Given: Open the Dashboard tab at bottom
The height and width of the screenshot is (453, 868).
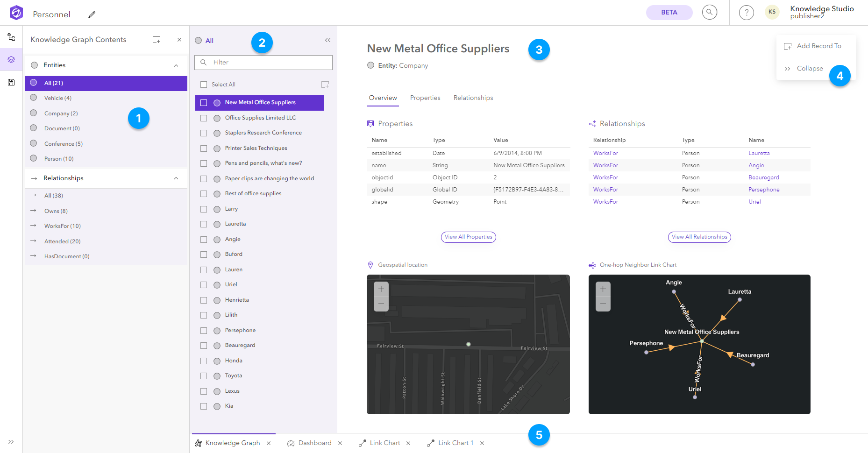Looking at the screenshot, I should (314, 443).
